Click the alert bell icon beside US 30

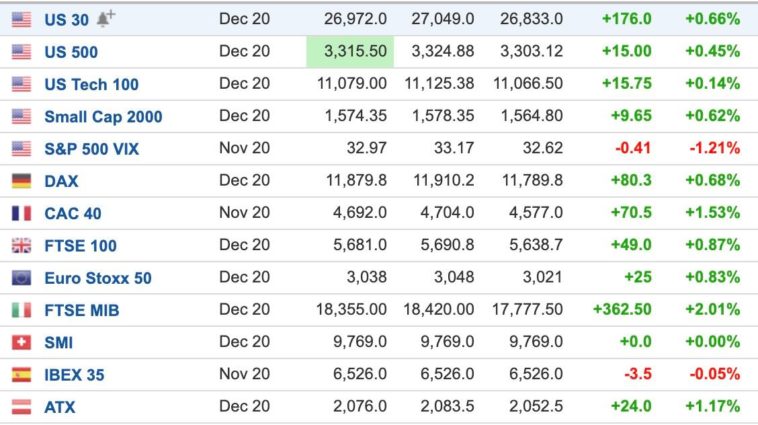pos(107,17)
